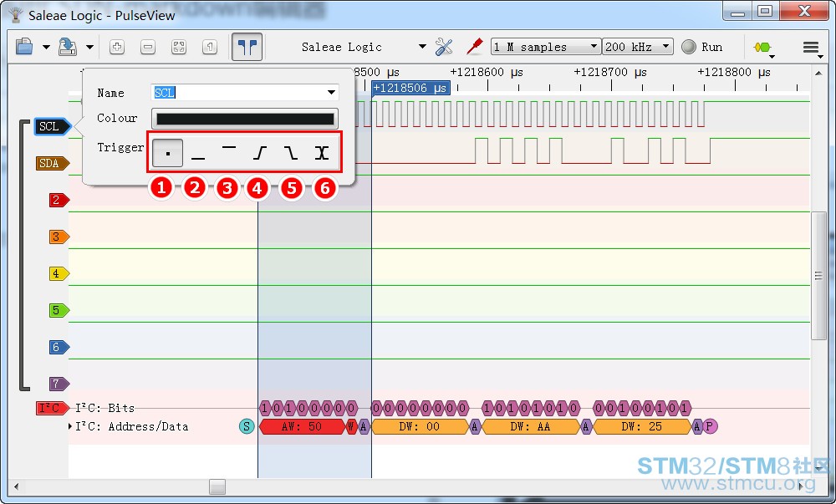836x504 pixels.
Task: Open the black Colour swatch picker
Action: pyautogui.click(x=245, y=119)
